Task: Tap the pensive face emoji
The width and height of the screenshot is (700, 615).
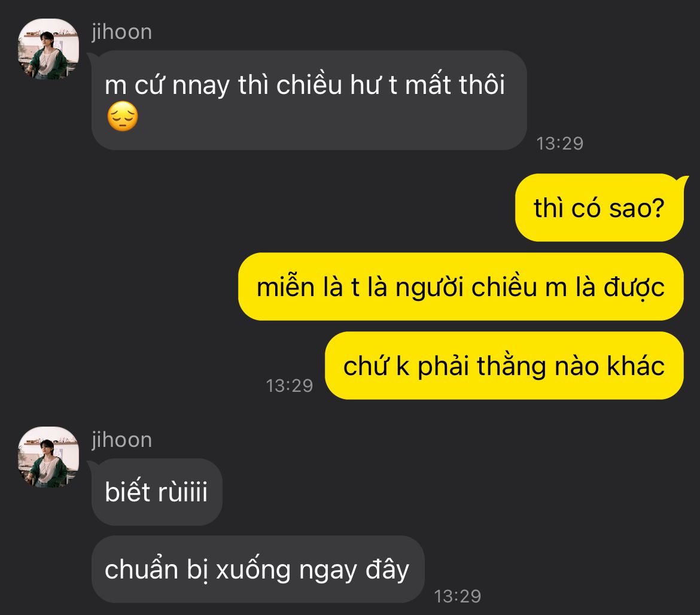Action: [122, 117]
